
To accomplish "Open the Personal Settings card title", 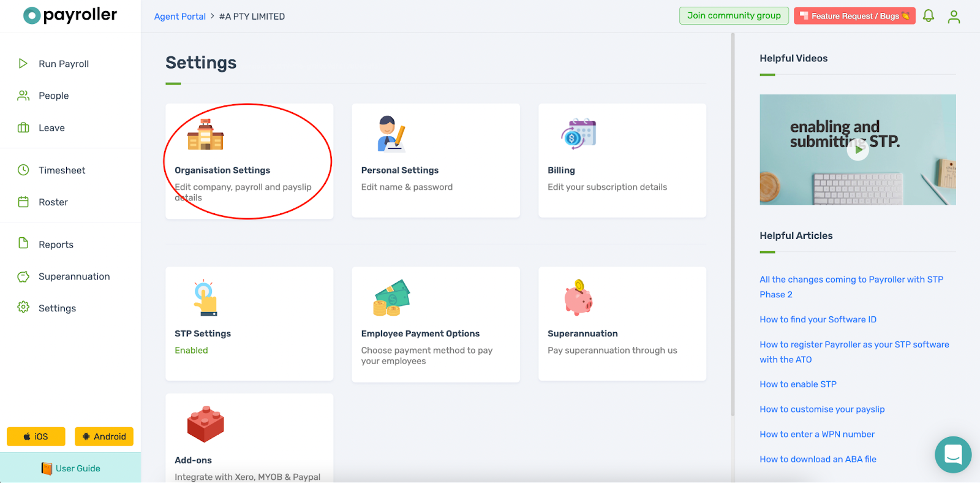I will pos(400,170).
